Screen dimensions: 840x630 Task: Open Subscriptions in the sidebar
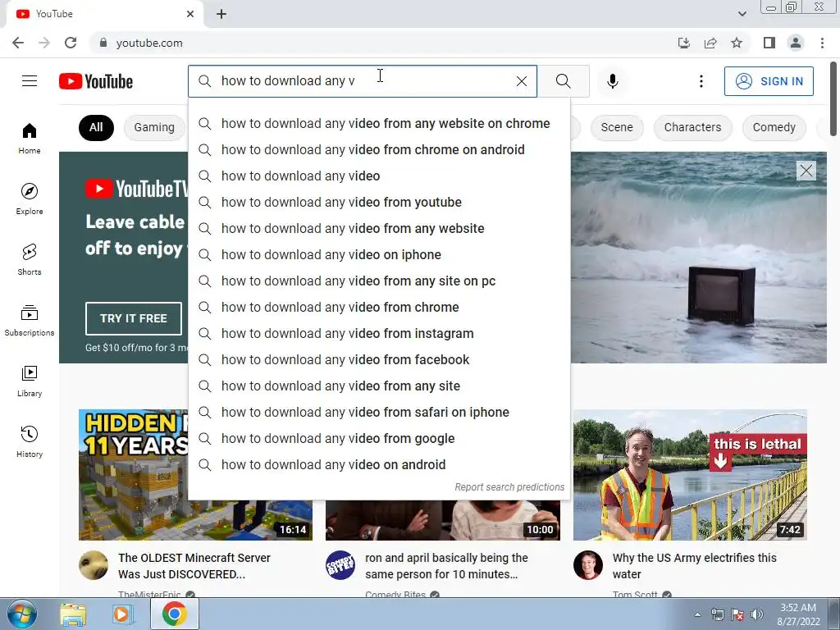(x=30, y=321)
